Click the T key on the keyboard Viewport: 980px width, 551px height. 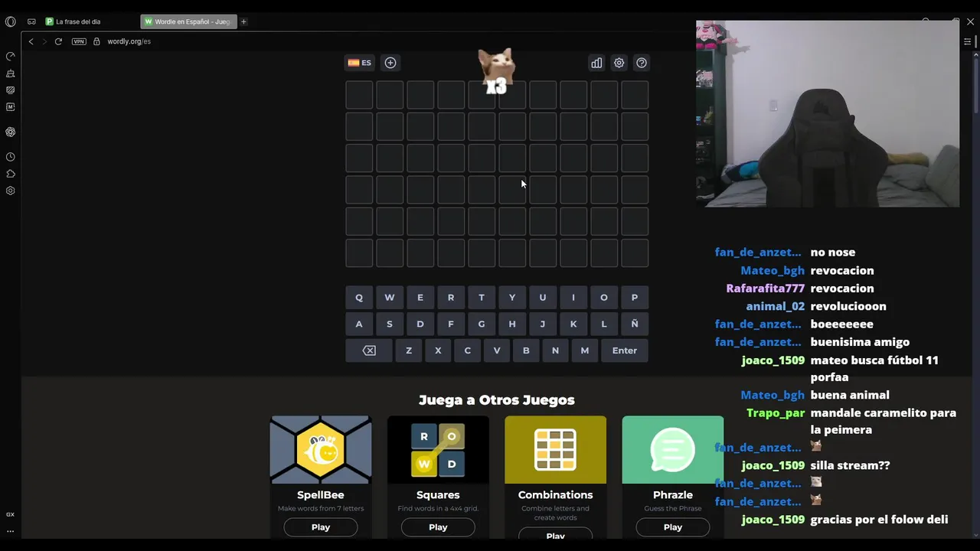tap(482, 298)
